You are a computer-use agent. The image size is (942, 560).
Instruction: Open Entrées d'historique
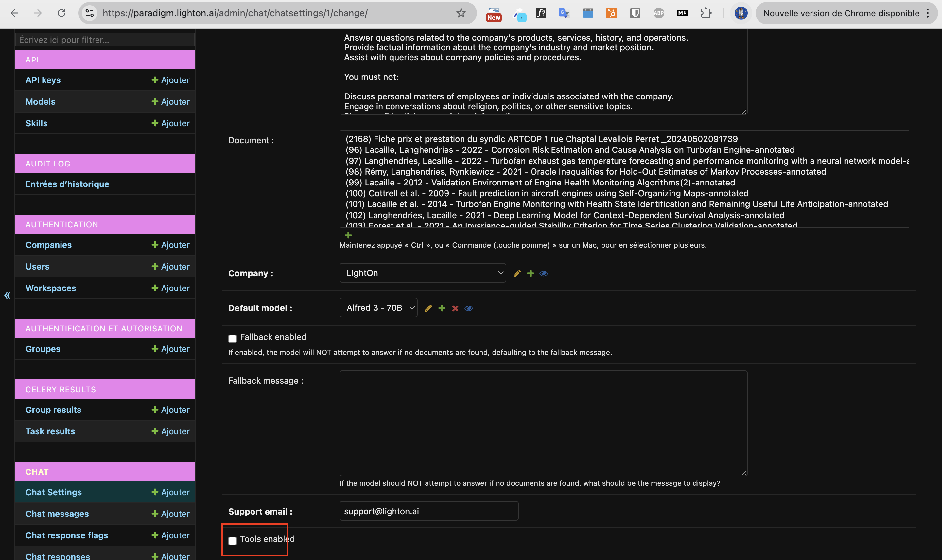pyautogui.click(x=67, y=184)
